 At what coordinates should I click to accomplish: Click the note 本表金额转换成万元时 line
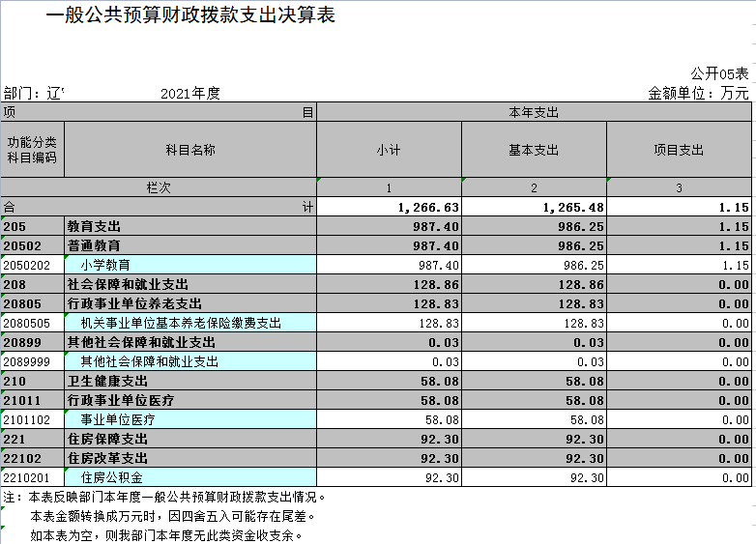(x=173, y=516)
